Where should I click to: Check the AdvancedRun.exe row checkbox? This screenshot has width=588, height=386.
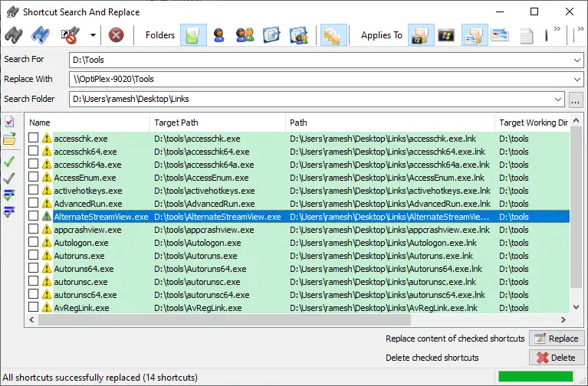point(34,203)
